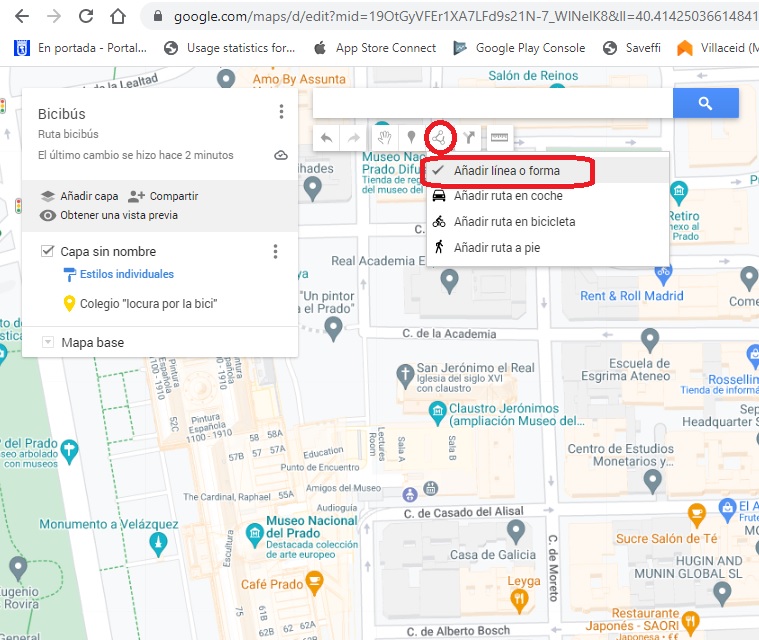Open the Bicibús map options menu
The height and width of the screenshot is (640, 759).
282,112
